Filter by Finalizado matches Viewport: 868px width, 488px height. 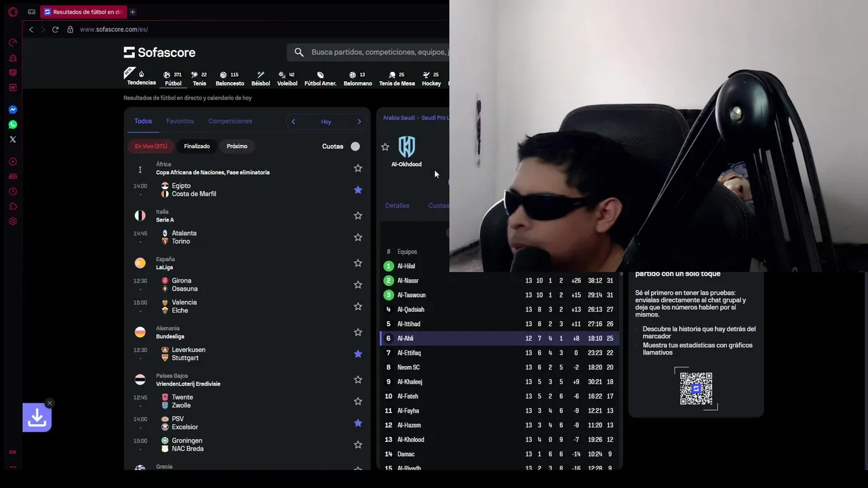pyautogui.click(x=197, y=146)
